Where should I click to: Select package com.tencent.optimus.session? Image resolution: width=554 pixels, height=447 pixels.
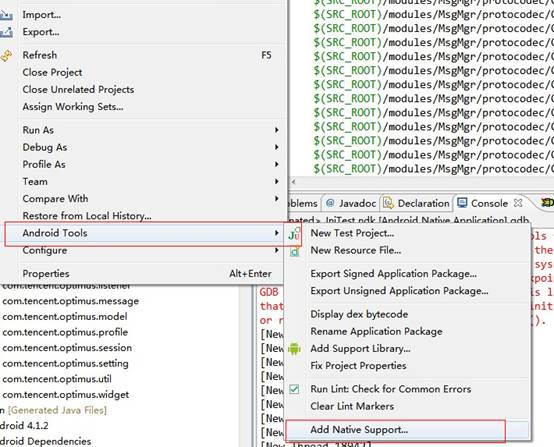tap(67, 348)
